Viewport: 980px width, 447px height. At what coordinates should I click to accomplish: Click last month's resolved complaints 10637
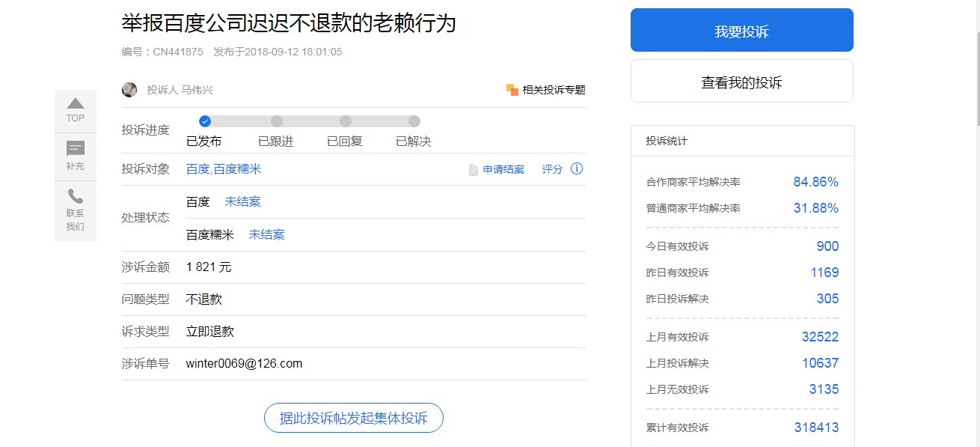(820, 363)
